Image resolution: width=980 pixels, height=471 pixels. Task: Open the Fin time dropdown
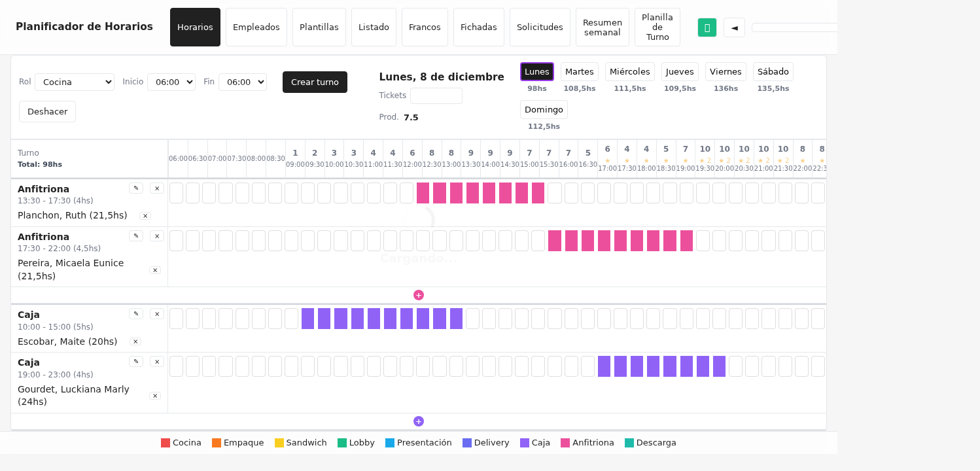pyautogui.click(x=243, y=82)
